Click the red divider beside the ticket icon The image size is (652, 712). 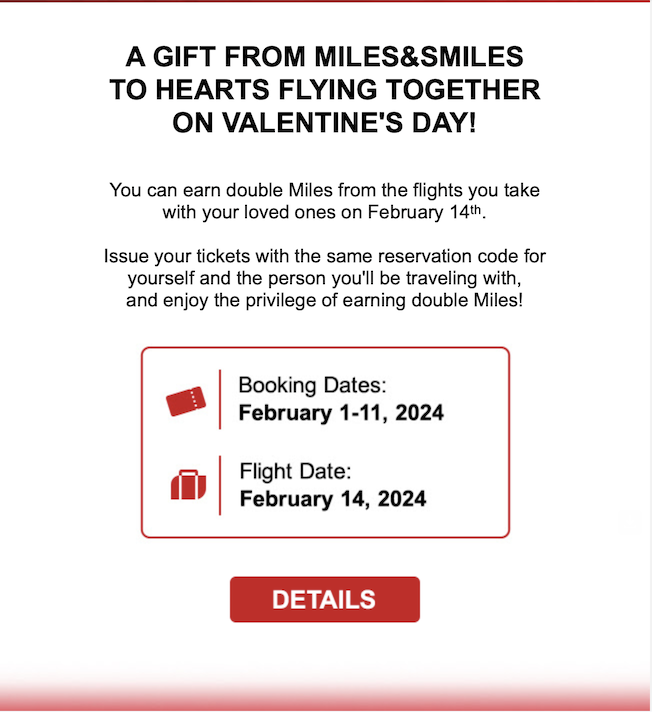(220, 399)
